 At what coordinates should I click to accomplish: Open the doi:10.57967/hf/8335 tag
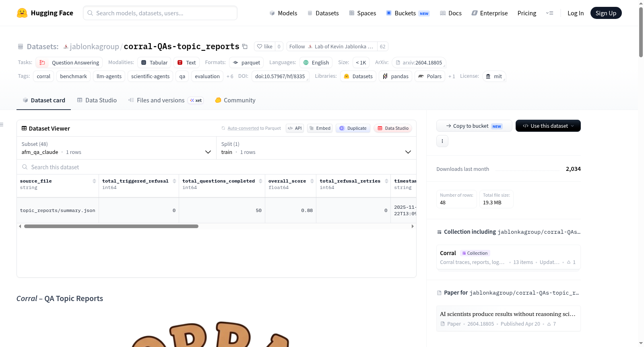click(x=280, y=76)
